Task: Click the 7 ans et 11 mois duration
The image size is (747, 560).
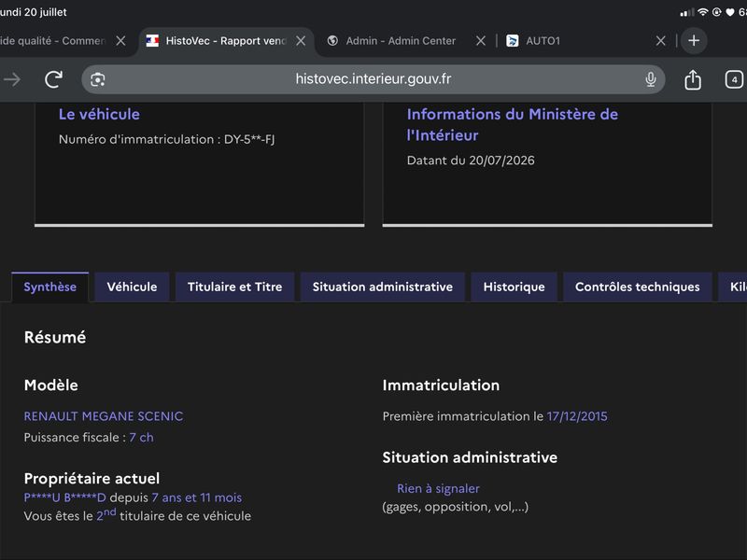Action: [x=197, y=497]
